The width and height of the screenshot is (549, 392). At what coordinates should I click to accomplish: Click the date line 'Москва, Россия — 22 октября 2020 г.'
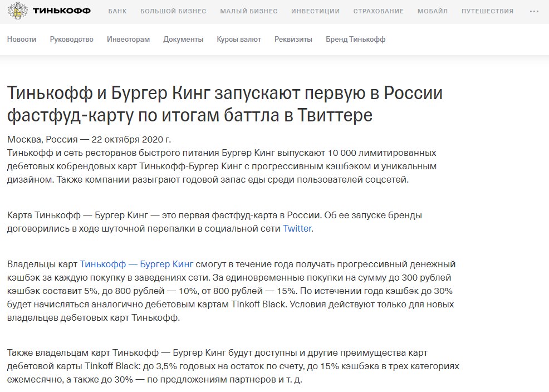(x=89, y=139)
